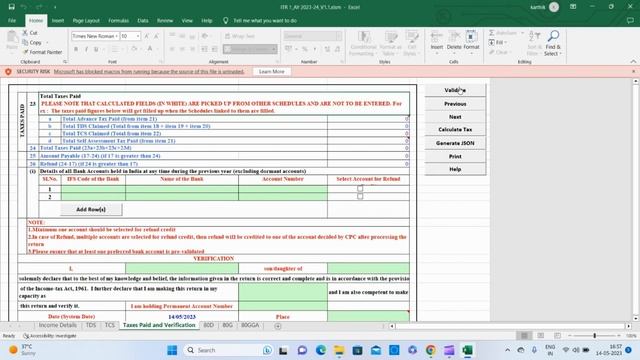
Task: Open the Page Layout ribbon tab
Action: pos(86,20)
